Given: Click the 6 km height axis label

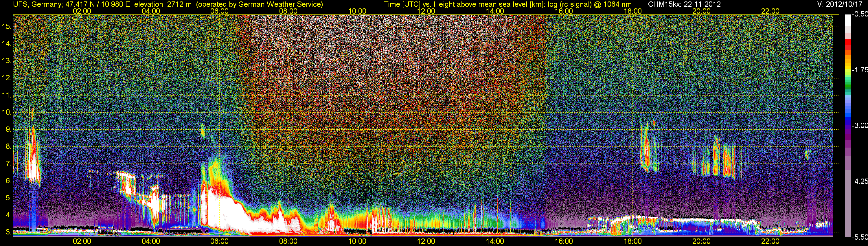Looking at the screenshot, I should 8,181.
